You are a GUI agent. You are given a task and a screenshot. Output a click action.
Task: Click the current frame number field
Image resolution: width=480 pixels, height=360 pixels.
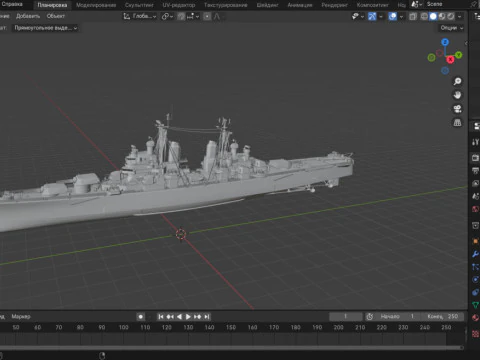click(x=346, y=316)
